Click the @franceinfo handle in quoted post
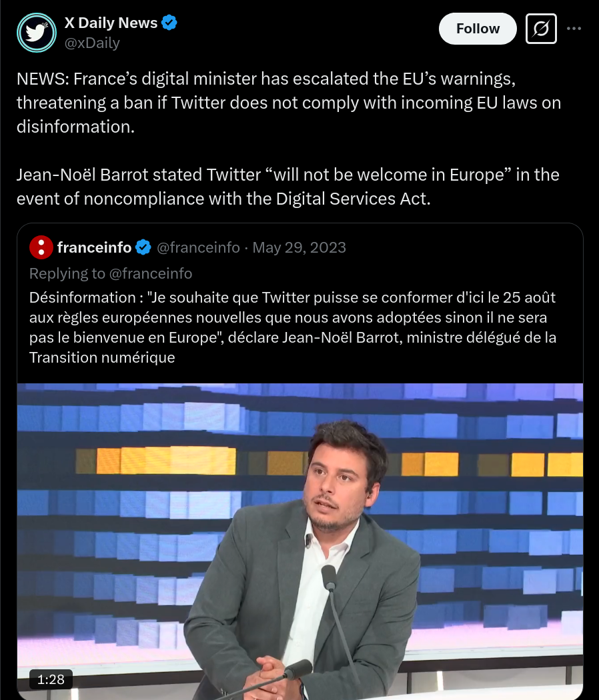Viewport: 599px width, 700px height. point(198,247)
